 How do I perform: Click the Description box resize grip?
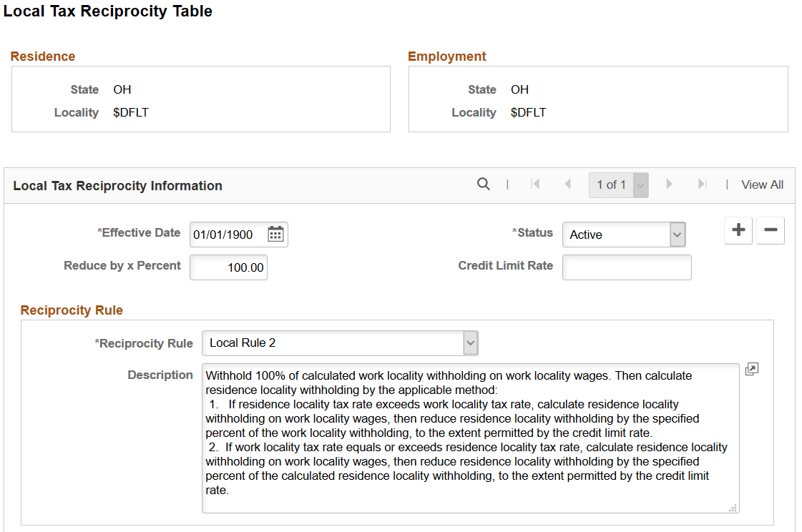733,508
